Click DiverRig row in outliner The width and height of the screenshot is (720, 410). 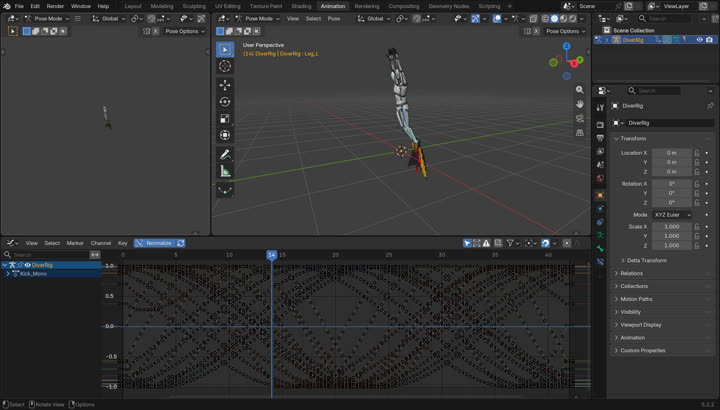655,40
